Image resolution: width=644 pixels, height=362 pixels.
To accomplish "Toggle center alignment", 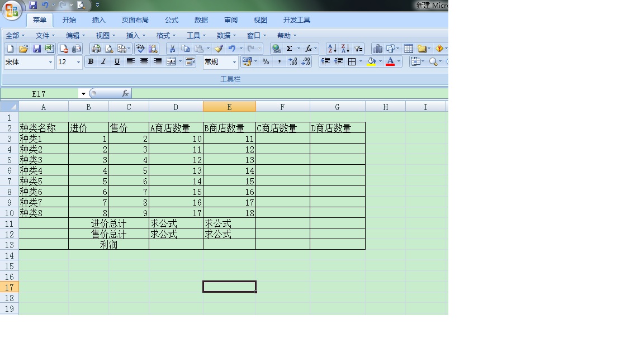I will click(144, 61).
